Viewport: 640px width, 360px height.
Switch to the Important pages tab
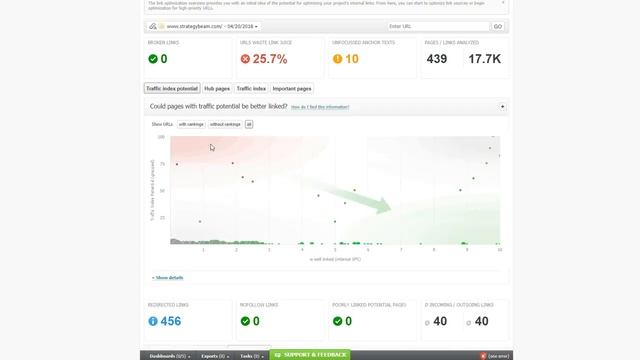coord(292,89)
